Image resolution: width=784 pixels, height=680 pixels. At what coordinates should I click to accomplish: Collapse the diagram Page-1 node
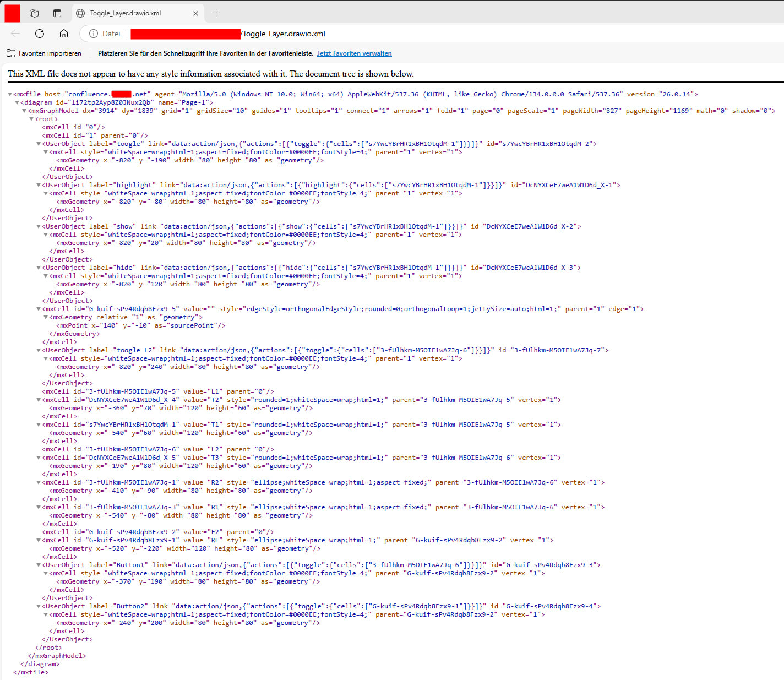17,102
